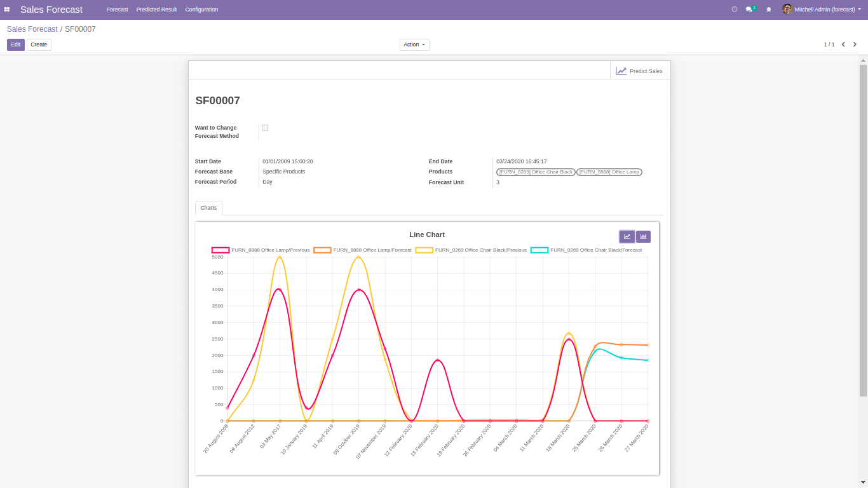Open the activities clock icon
Viewport: 868px width, 488px height.
click(735, 10)
